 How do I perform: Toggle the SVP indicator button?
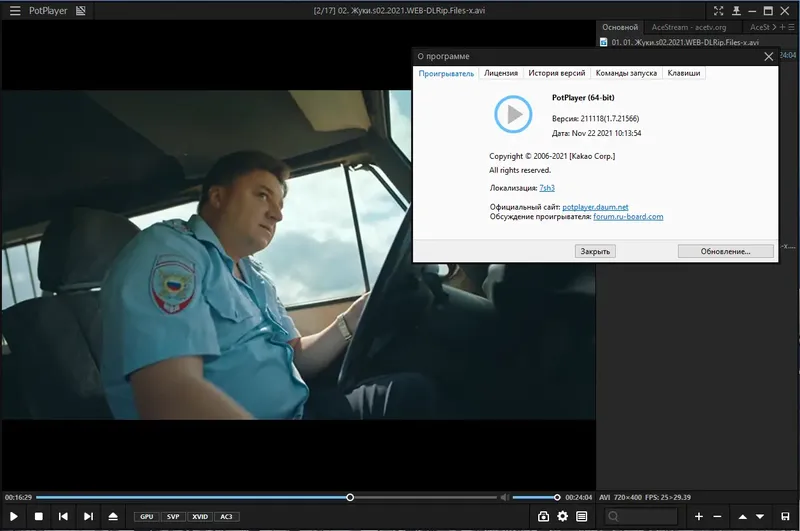click(x=173, y=517)
